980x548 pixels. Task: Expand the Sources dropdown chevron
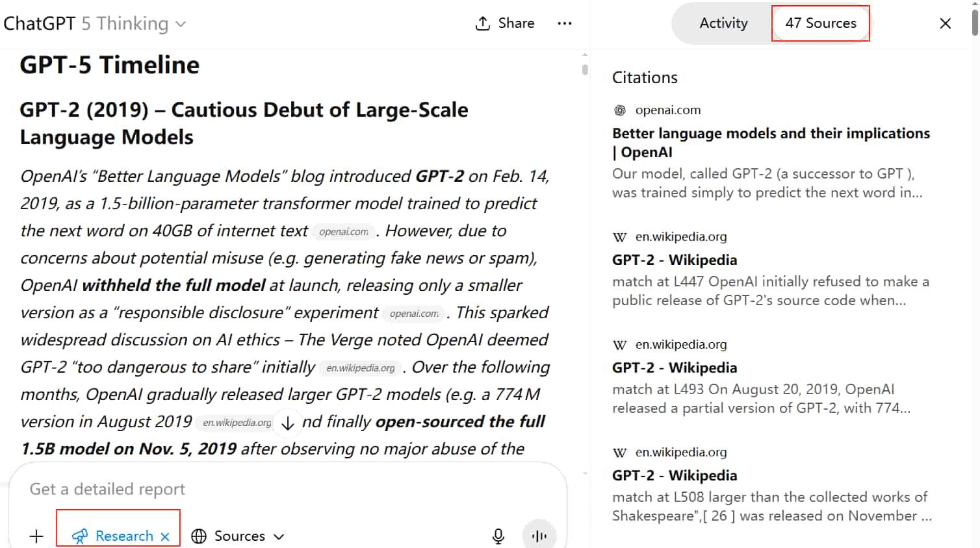pyautogui.click(x=279, y=536)
